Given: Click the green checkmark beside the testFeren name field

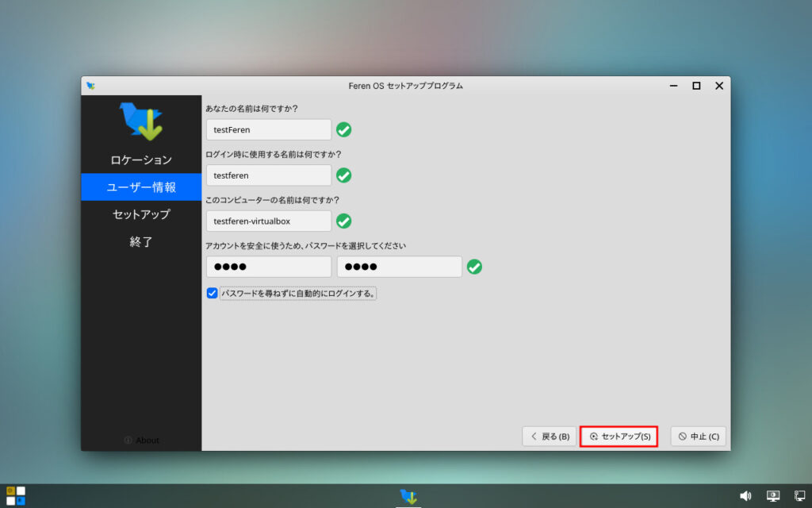Looking at the screenshot, I should pyautogui.click(x=344, y=129).
